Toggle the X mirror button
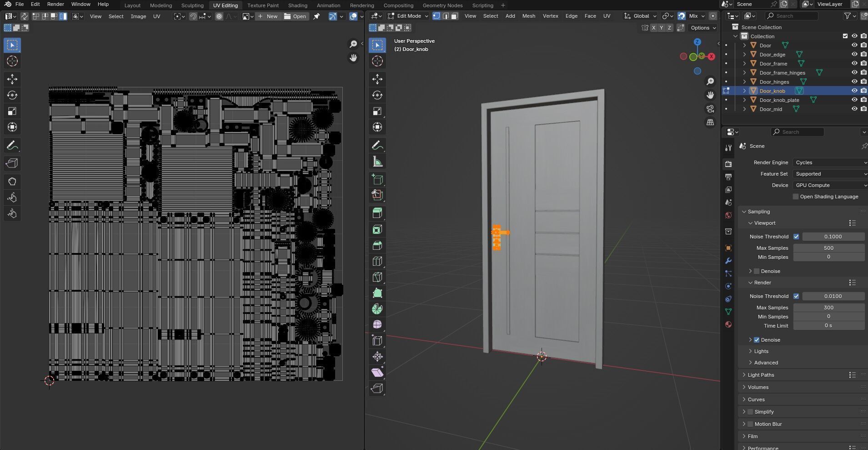The width and height of the screenshot is (868, 450). [654, 28]
